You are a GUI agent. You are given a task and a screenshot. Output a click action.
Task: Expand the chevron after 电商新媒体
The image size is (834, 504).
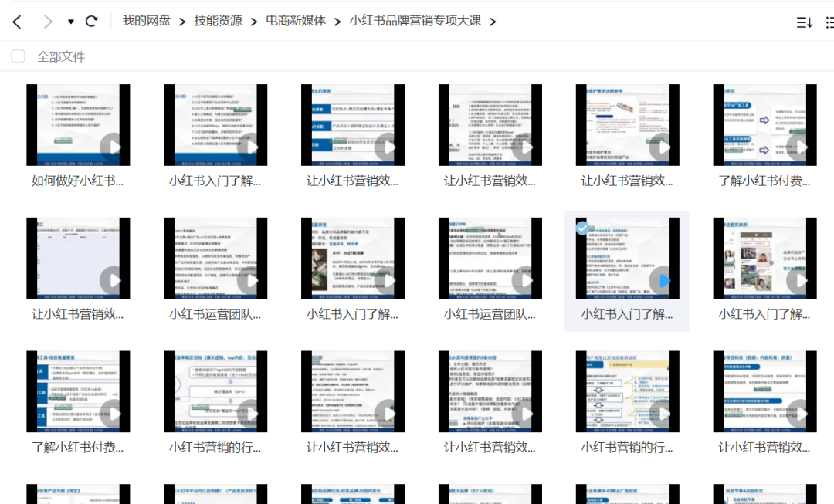[337, 22]
